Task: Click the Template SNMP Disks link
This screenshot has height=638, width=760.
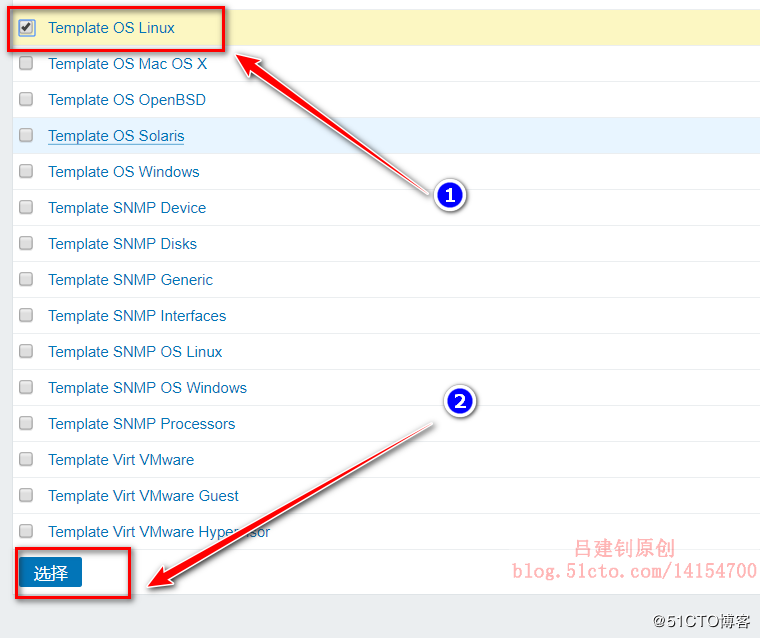Action: 123,243
